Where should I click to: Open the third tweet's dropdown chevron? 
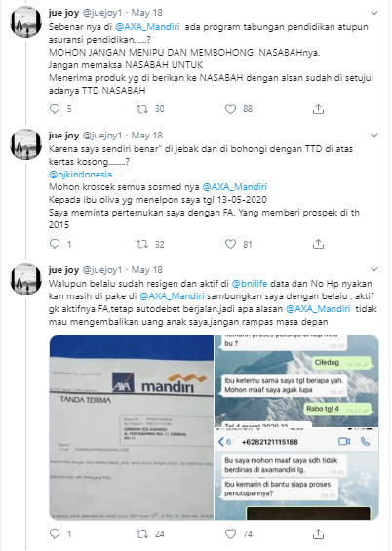374,269
